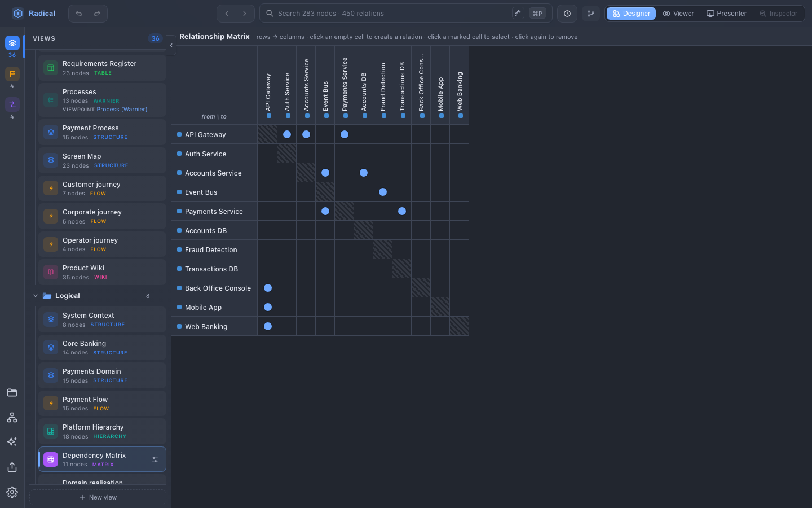Image resolution: width=812 pixels, height=508 pixels.
Task: Click the Transactions DB column header
Action: point(402,85)
